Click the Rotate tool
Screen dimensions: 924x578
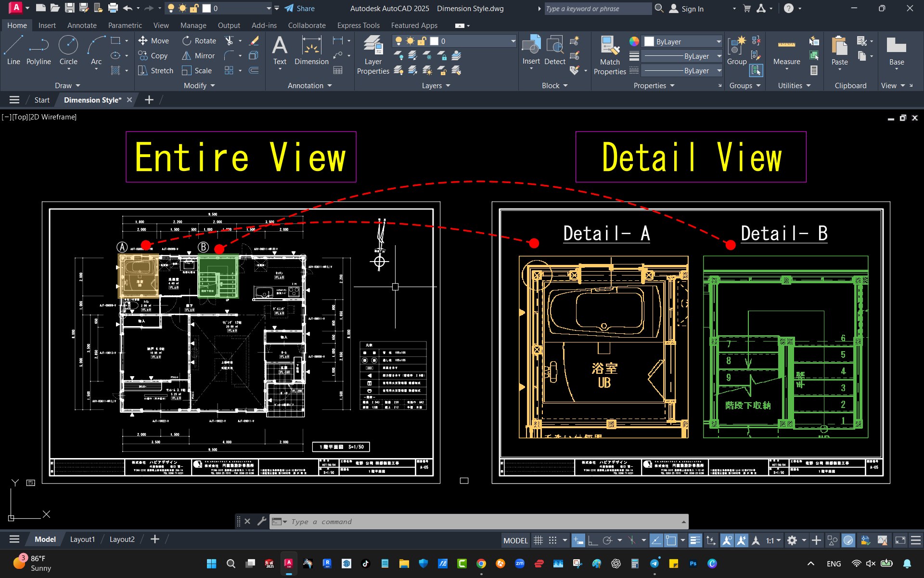pyautogui.click(x=199, y=41)
